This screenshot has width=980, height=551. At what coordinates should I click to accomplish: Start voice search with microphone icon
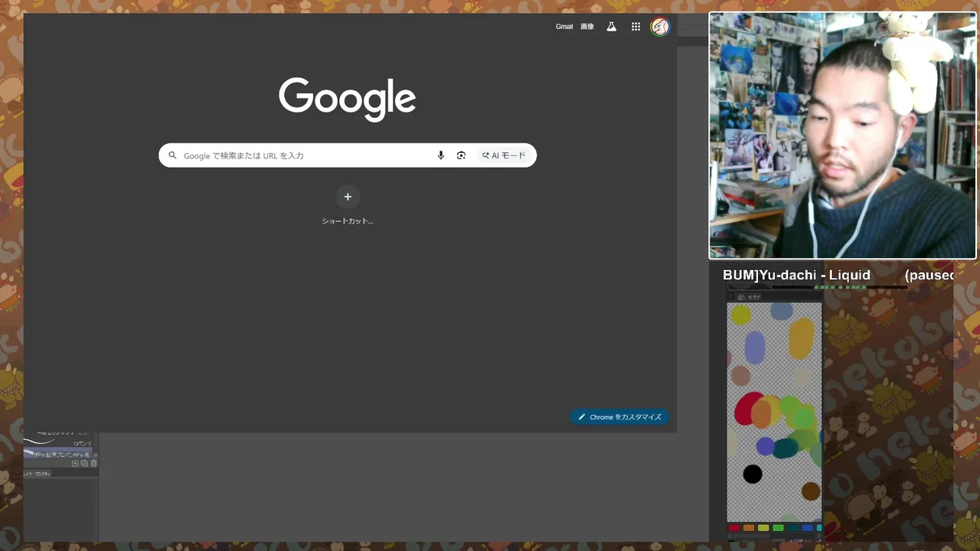[441, 155]
